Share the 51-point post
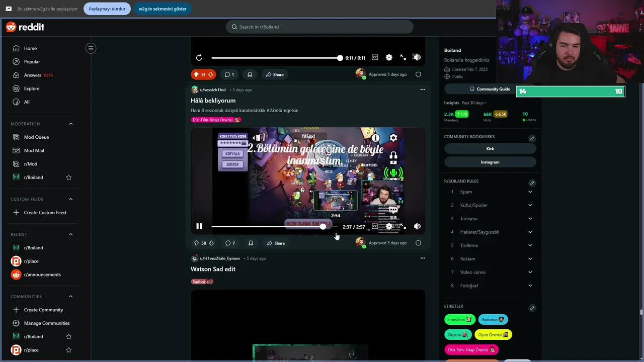The width and height of the screenshot is (644, 362). (x=275, y=74)
